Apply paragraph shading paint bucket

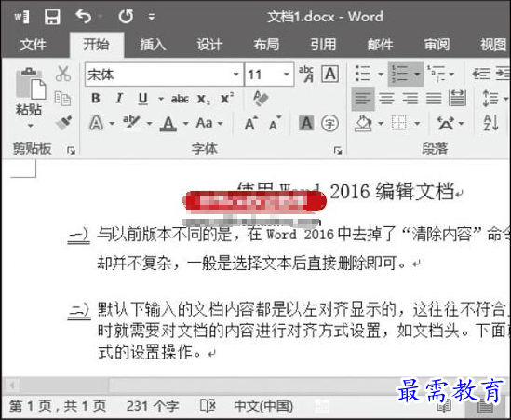[363, 124]
